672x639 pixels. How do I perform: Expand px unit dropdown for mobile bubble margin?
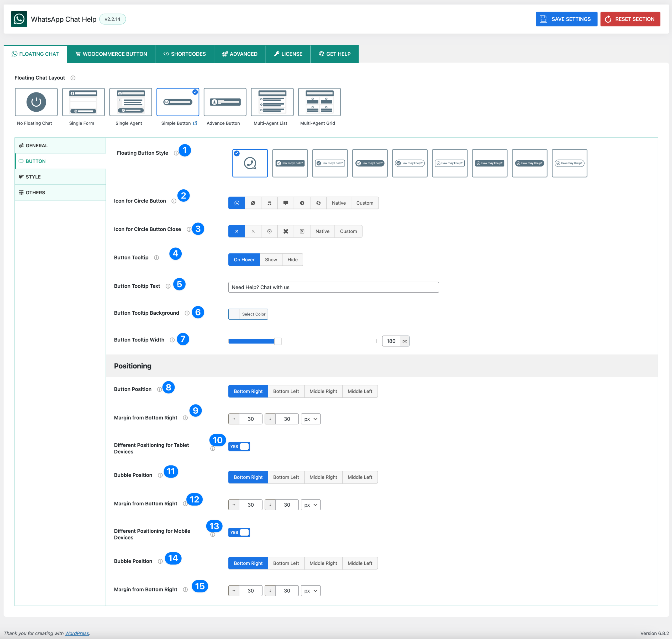(311, 591)
